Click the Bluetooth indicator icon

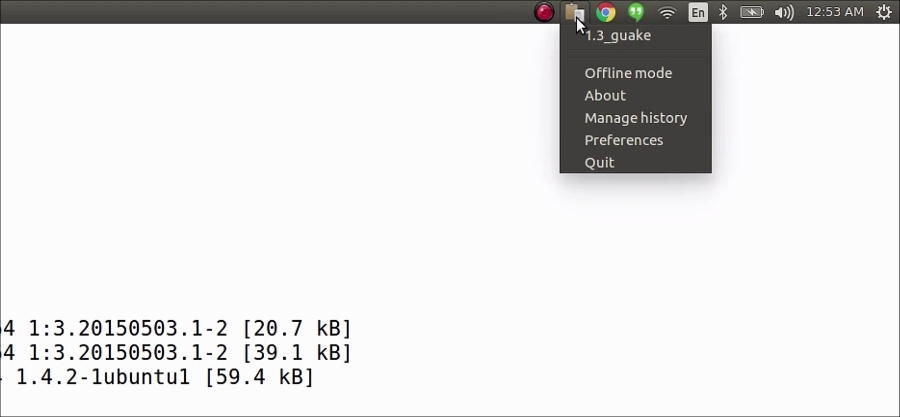(723, 12)
